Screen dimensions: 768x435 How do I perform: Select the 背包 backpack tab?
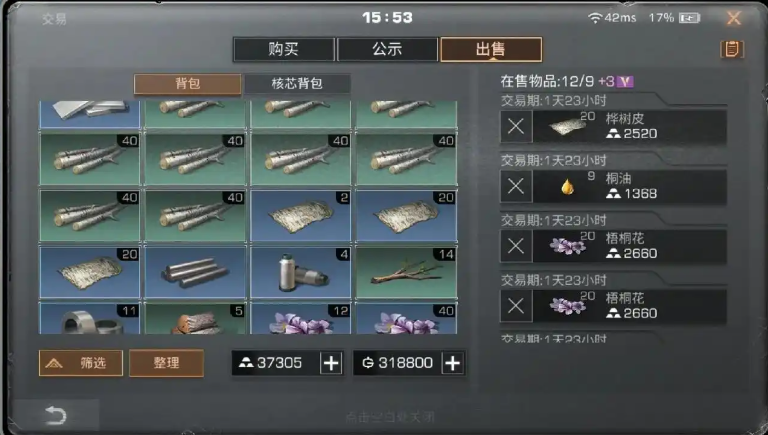coord(188,83)
